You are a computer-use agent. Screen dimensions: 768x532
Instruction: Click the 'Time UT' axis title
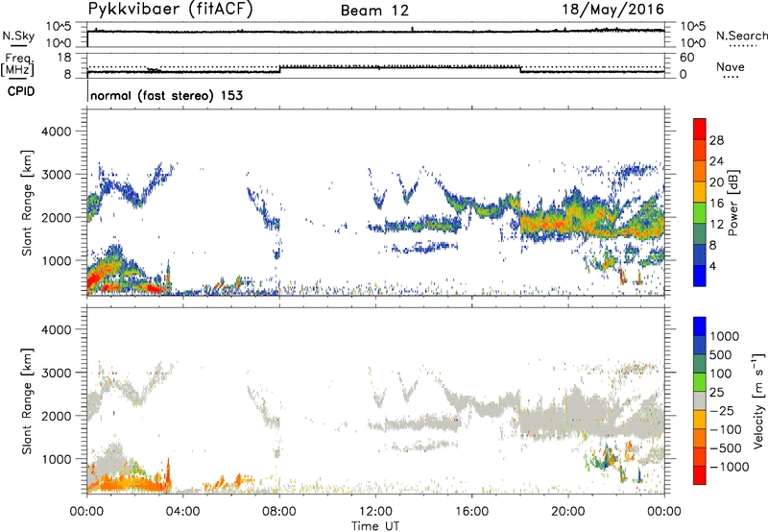[375, 526]
